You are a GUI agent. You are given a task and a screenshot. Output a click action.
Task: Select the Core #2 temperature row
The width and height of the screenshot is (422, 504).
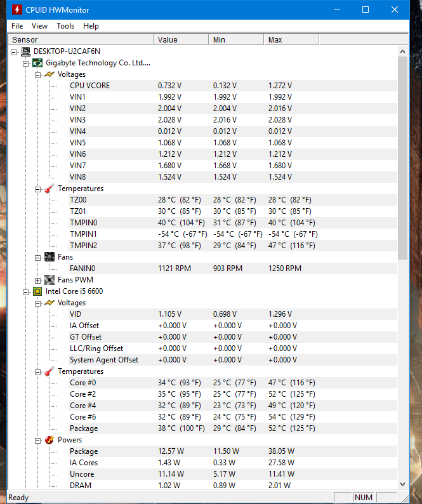click(233, 394)
